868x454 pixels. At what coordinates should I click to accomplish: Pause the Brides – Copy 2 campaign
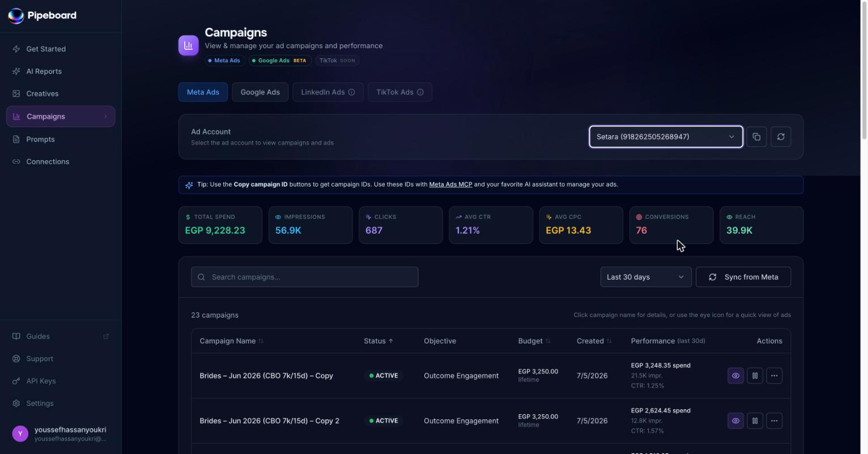tap(755, 421)
